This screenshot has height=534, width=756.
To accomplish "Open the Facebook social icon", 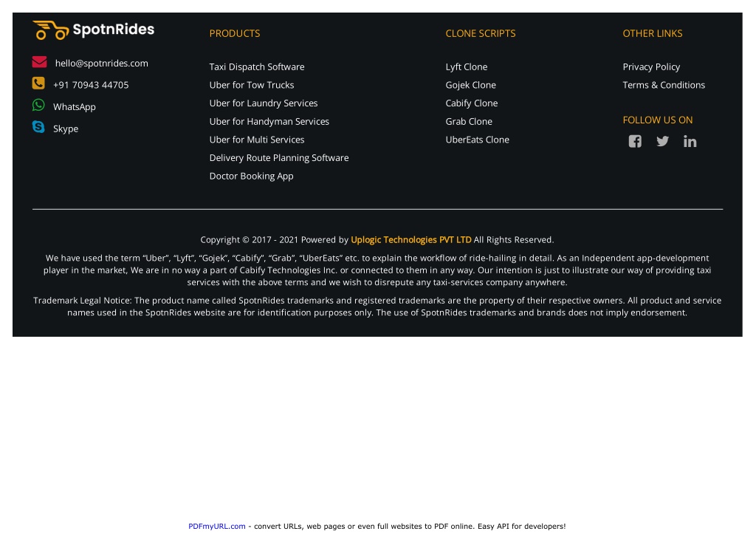I will point(635,141).
